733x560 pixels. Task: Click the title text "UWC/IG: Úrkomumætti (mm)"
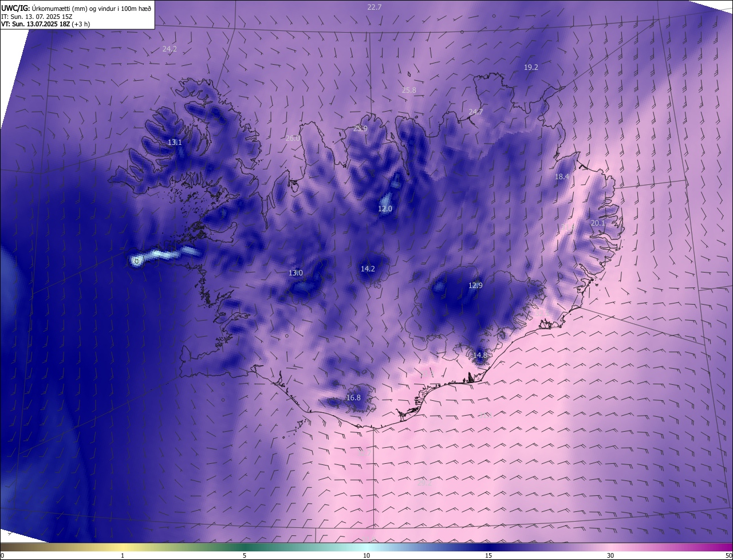click(x=43, y=7)
